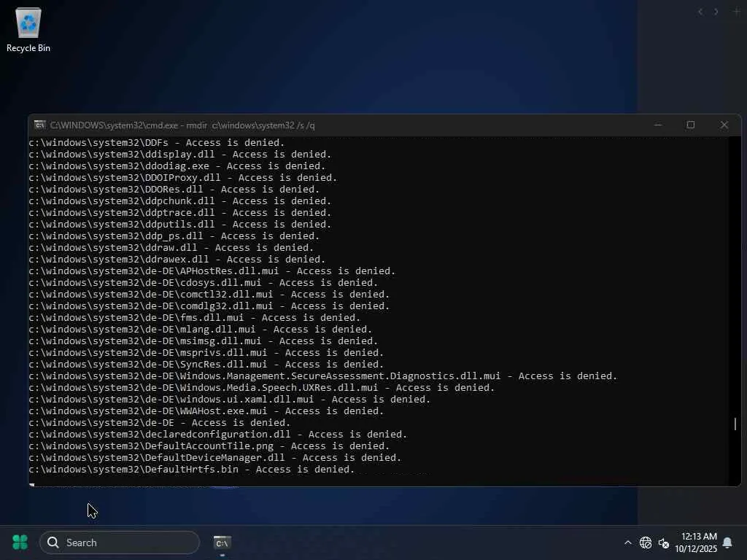Click the back arrow in top-right corner
The width and height of the screenshot is (747, 560).
coord(700,12)
